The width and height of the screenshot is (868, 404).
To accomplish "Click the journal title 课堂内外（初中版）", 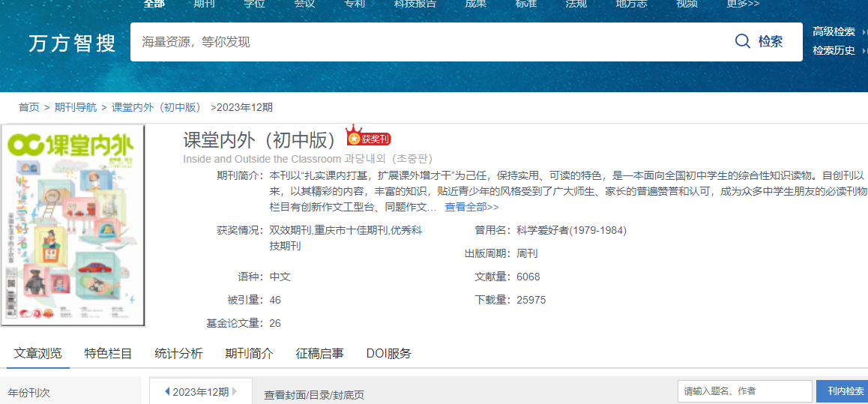I will click(259, 141).
